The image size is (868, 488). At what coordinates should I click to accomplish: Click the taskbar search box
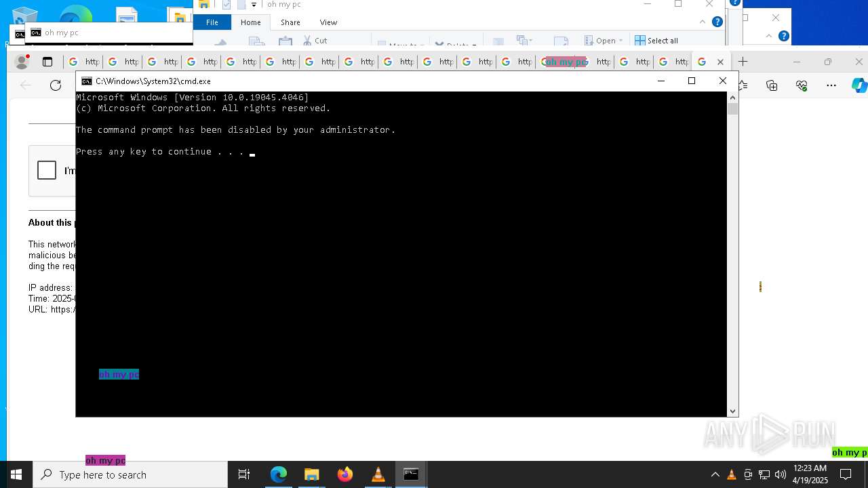[130, 474]
